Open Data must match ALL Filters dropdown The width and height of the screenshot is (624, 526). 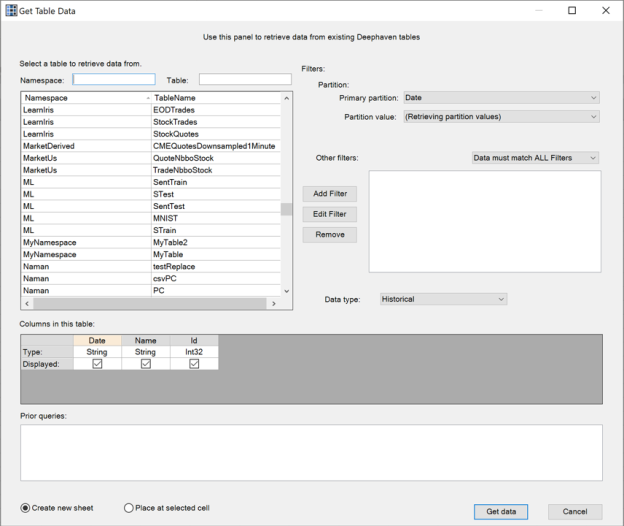click(535, 158)
